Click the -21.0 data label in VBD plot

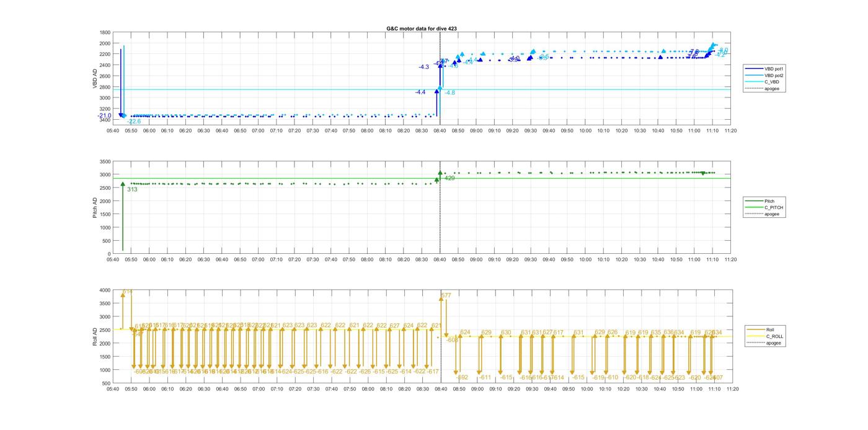[104, 115]
